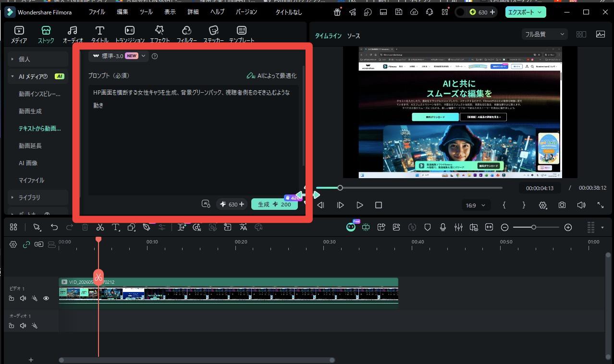Switch to the ソース tab

pyautogui.click(x=353, y=36)
